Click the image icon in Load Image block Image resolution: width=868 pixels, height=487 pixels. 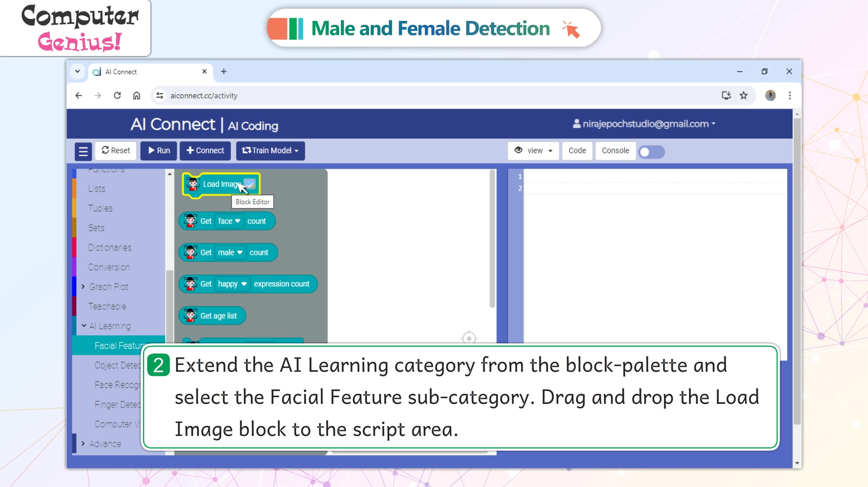[250, 184]
